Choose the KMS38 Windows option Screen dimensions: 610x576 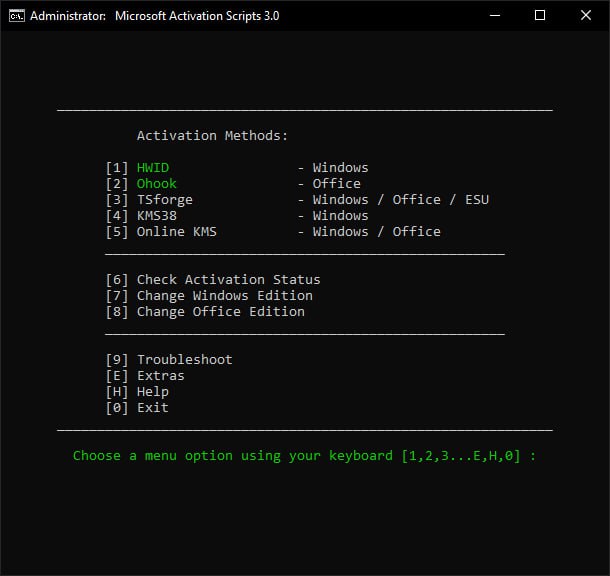coord(157,216)
